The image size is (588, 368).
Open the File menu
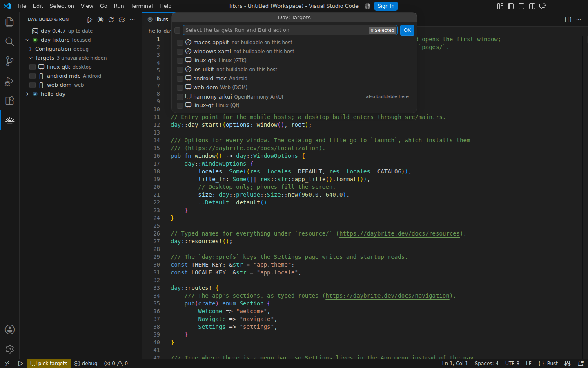(22, 6)
